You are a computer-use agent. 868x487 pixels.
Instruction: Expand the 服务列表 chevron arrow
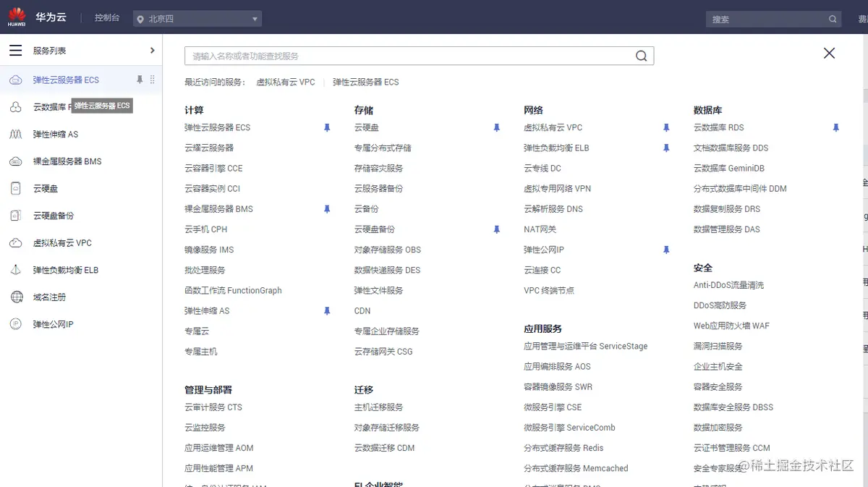click(152, 51)
